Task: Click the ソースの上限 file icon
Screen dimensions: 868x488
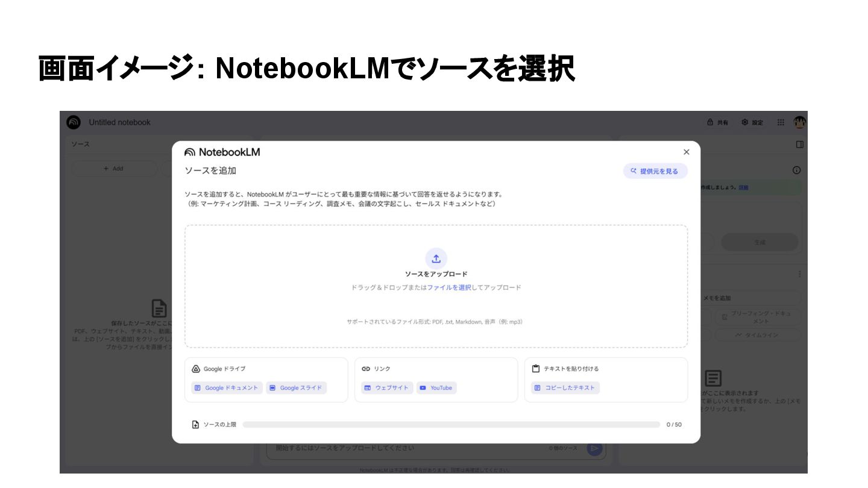Action: click(195, 425)
